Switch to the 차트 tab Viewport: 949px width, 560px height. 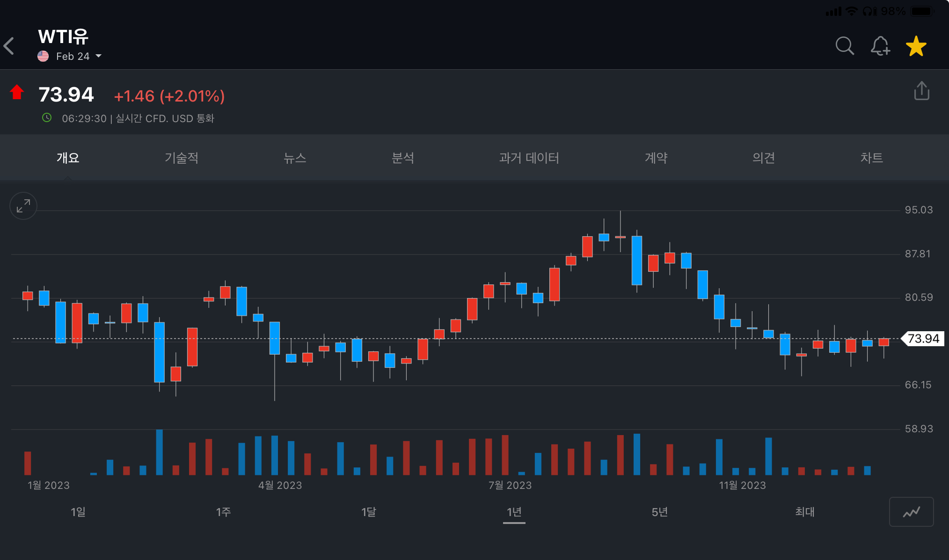tap(871, 158)
